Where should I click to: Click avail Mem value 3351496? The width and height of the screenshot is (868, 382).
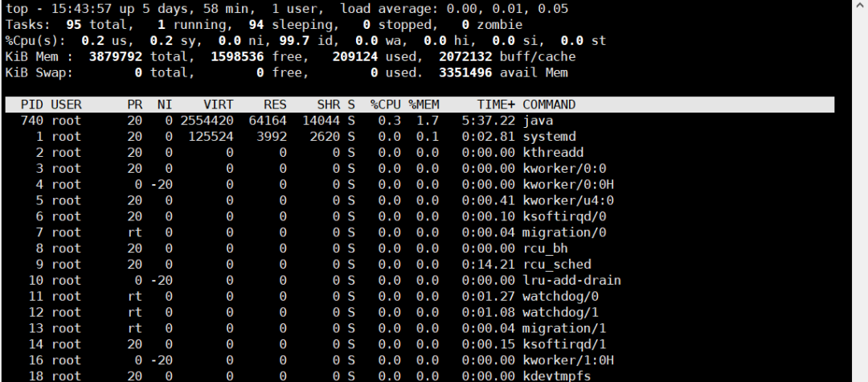point(465,72)
